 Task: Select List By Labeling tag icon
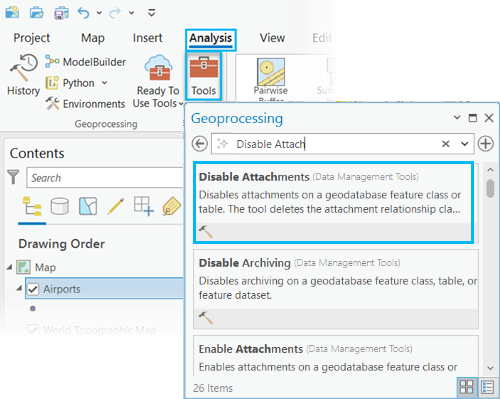[171, 207]
